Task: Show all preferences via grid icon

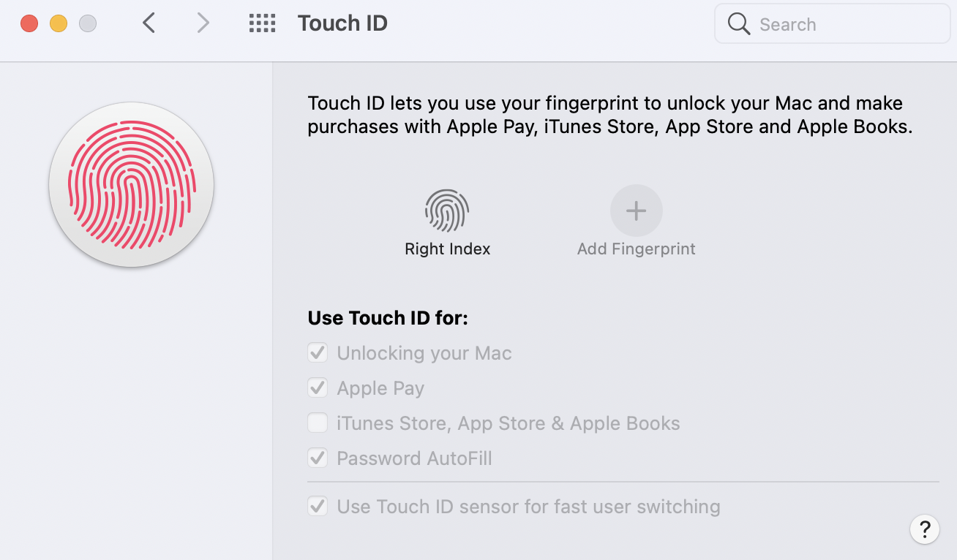Action: pyautogui.click(x=262, y=23)
